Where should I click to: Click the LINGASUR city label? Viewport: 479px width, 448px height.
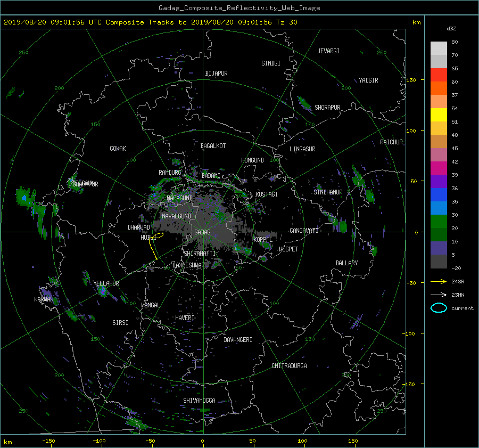click(302, 149)
